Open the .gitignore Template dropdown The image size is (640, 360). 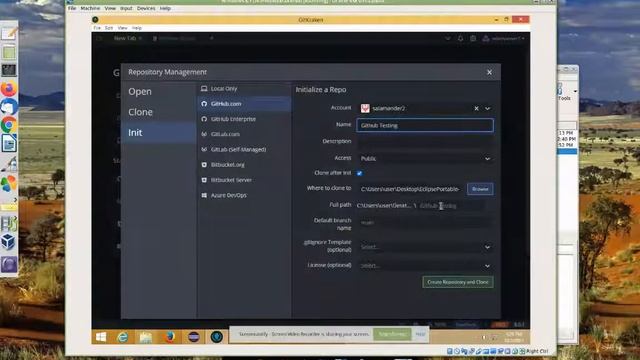(x=425, y=247)
